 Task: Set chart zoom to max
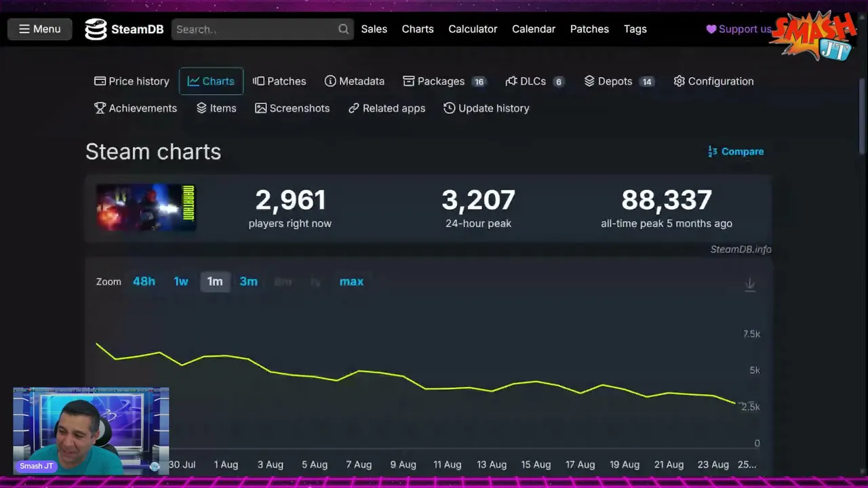click(351, 281)
